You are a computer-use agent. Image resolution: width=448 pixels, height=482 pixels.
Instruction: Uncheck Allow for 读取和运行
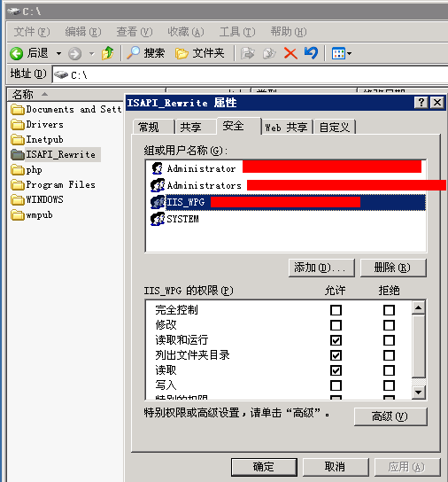click(336, 340)
